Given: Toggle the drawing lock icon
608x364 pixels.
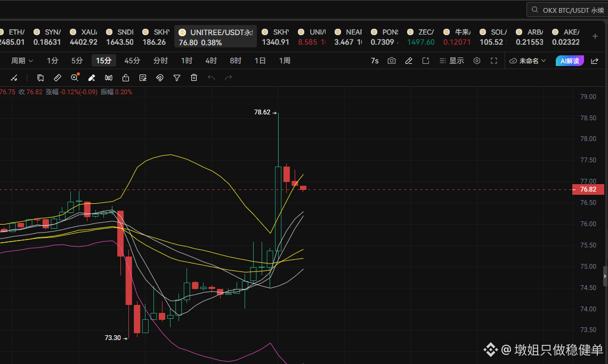Looking at the screenshot, I should click(126, 78).
